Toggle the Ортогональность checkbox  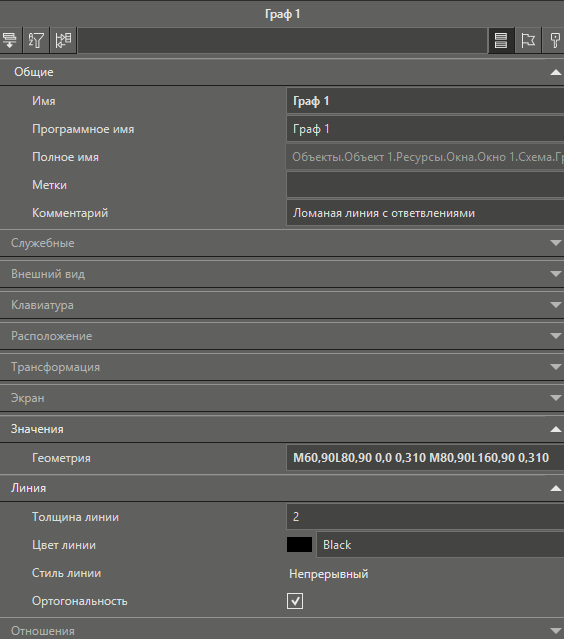(295, 601)
